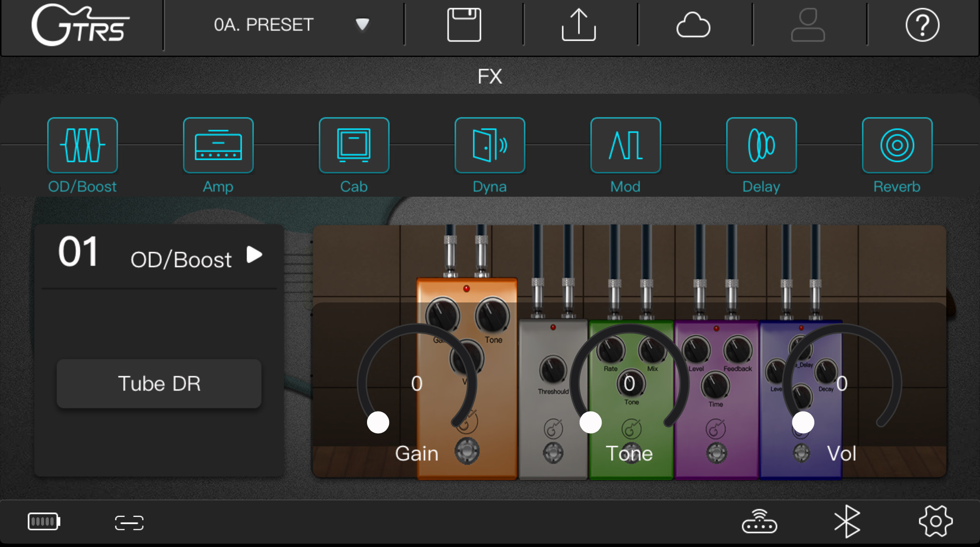Click the green pedal Rate knob
Image resolution: width=980 pixels, height=547 pixels.
pyautogui.click(x=611, y=350)
